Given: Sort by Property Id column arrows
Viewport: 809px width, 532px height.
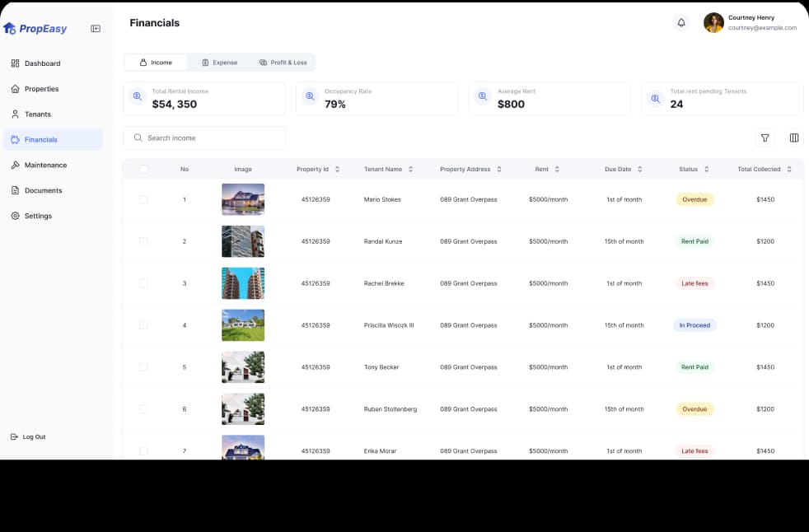Looking at the screenshot, I should pyautogui.click(x=338, y=170).
